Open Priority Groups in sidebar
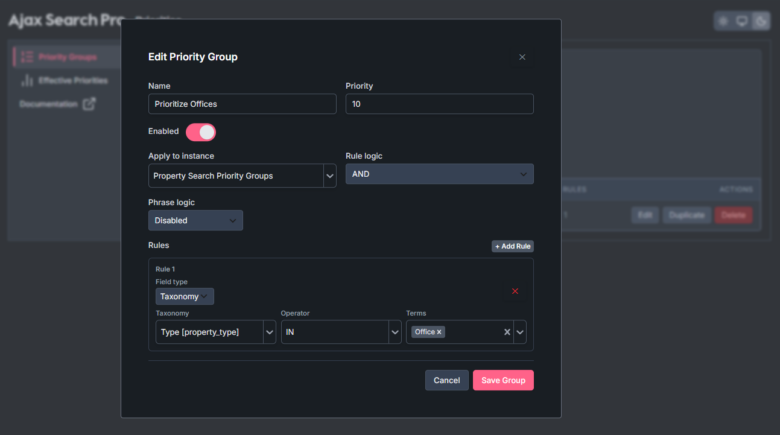The image size is (780, 435). [67, 57]
